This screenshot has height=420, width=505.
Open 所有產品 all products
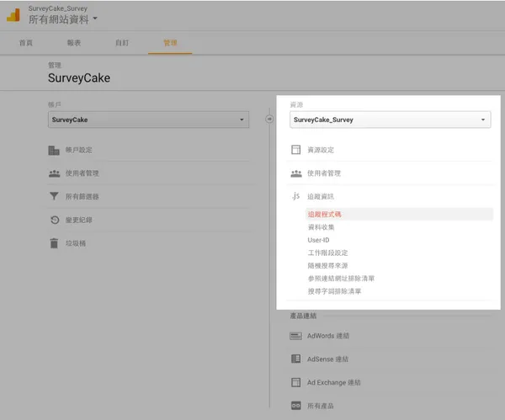coord(321,406)
